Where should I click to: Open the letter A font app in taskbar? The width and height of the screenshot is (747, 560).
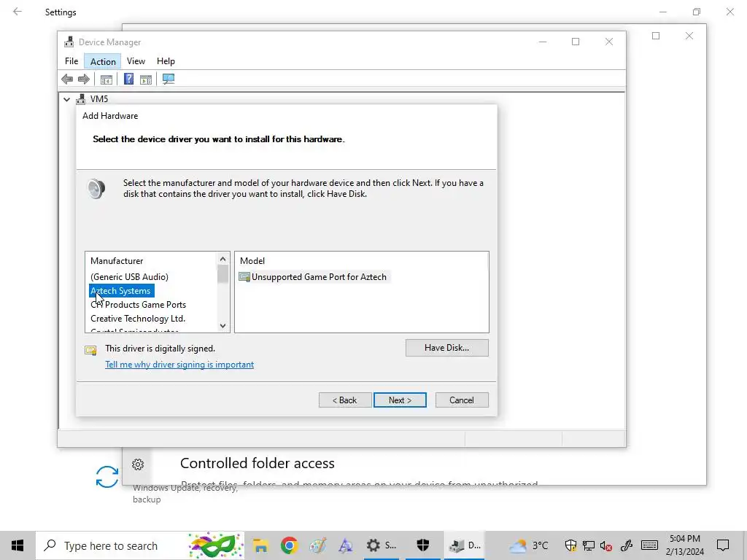click(x=345, y=545)
